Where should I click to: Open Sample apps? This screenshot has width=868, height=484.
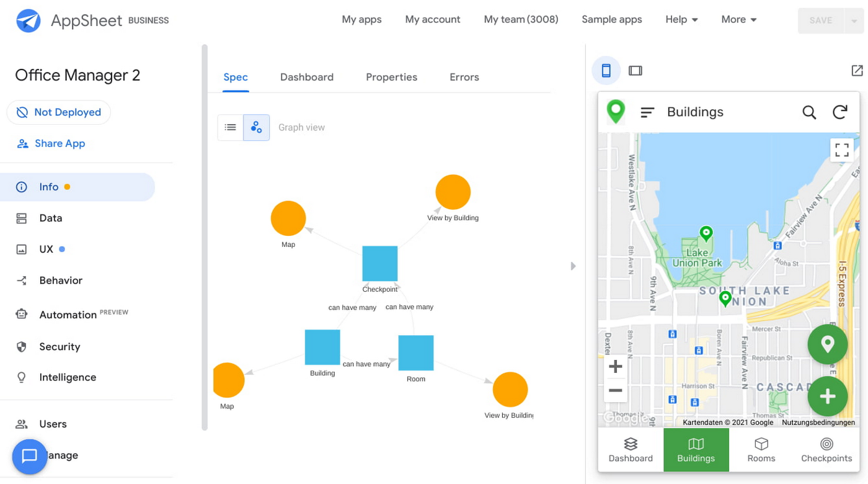click(x=612, y=19)
